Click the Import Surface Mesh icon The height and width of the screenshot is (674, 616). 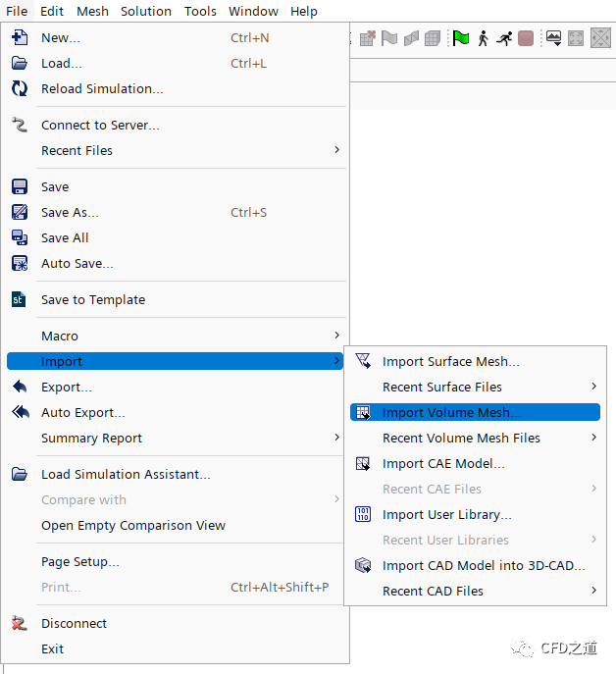pos(363,361)
